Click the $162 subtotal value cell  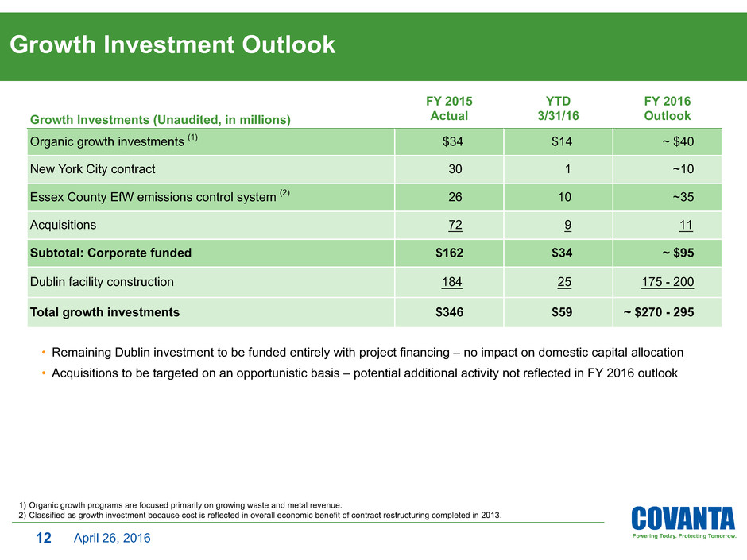pyautogui.click(x=450, y=253)
